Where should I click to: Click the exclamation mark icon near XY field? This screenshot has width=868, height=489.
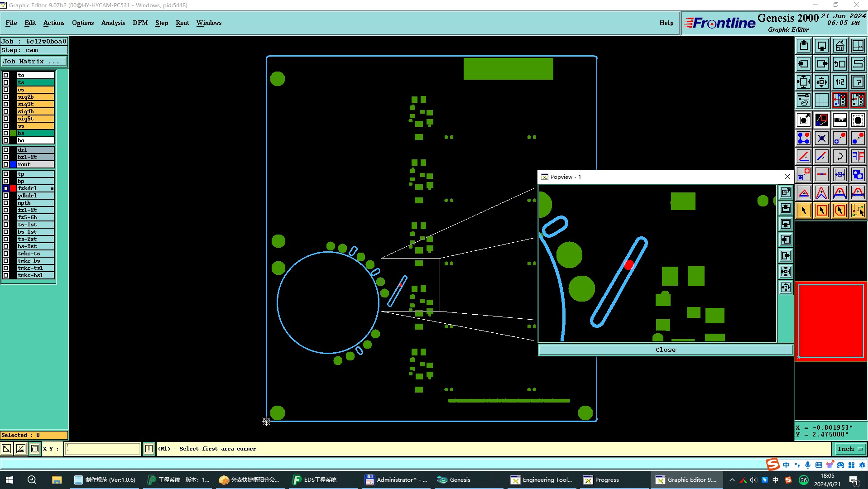149,449
